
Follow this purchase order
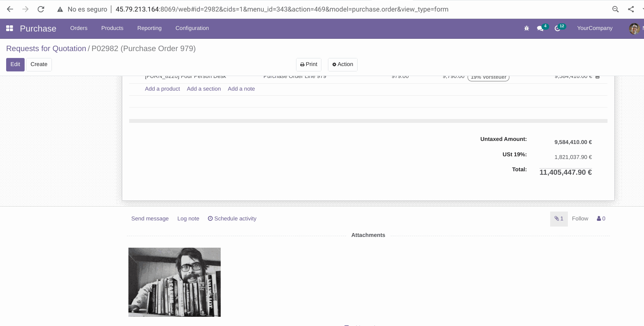coord(580,219)
